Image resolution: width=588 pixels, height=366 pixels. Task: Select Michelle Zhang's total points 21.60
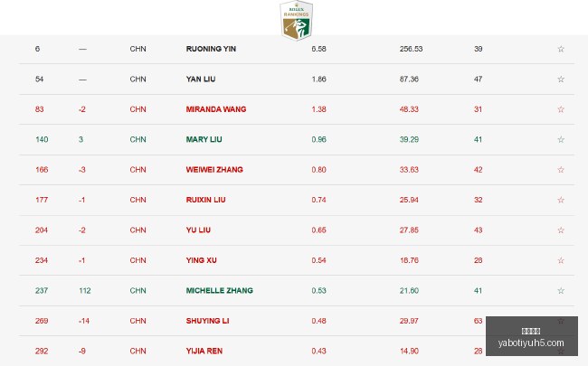click(409, 290)
